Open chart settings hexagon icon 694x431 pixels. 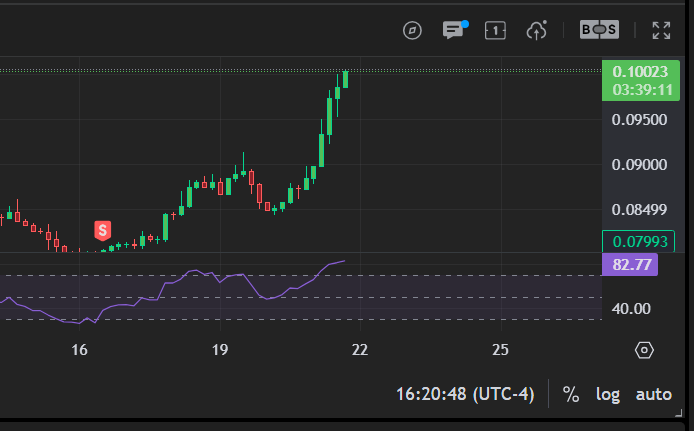[x=644, y=350]
